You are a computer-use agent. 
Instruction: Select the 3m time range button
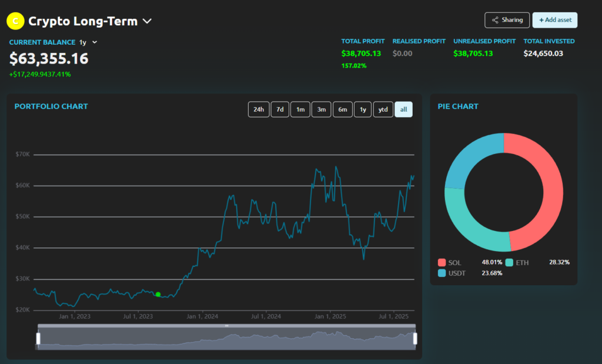[x=321, y=109]
